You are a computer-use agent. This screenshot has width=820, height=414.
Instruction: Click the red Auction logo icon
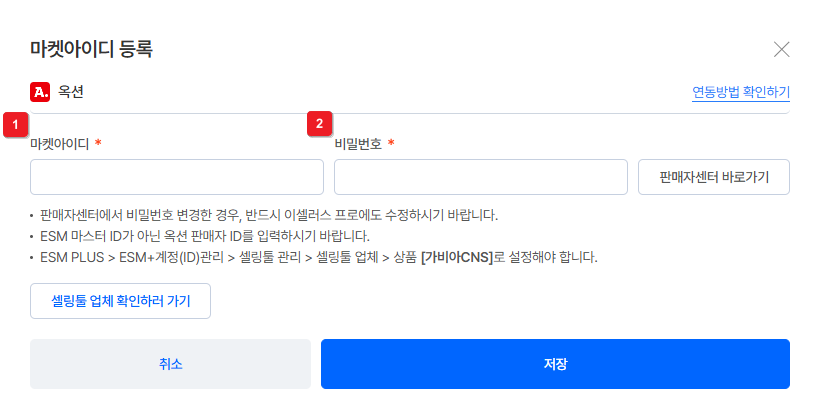point(41,93)
